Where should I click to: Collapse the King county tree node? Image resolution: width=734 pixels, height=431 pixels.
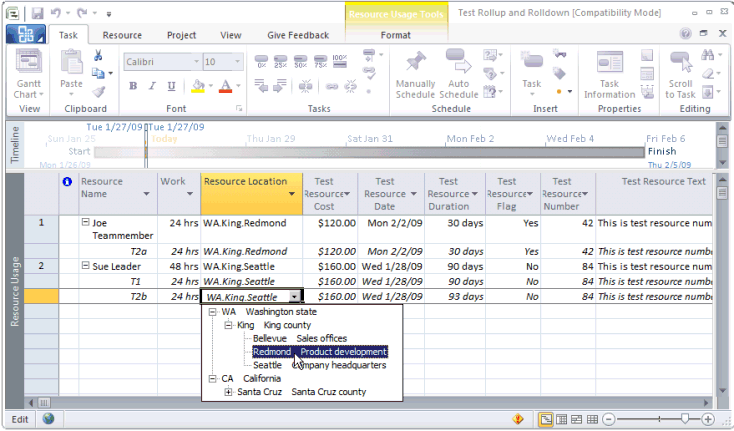point(228,325)
